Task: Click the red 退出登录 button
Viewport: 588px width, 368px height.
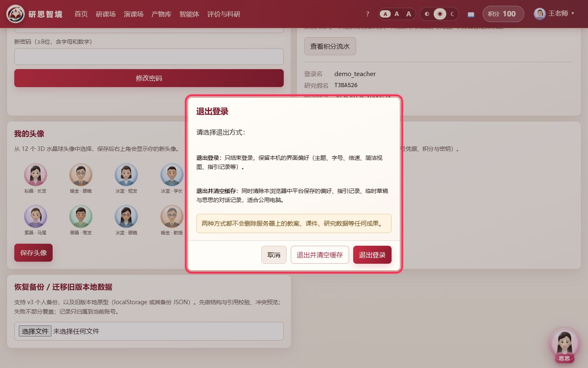Action: pos(372,255)
